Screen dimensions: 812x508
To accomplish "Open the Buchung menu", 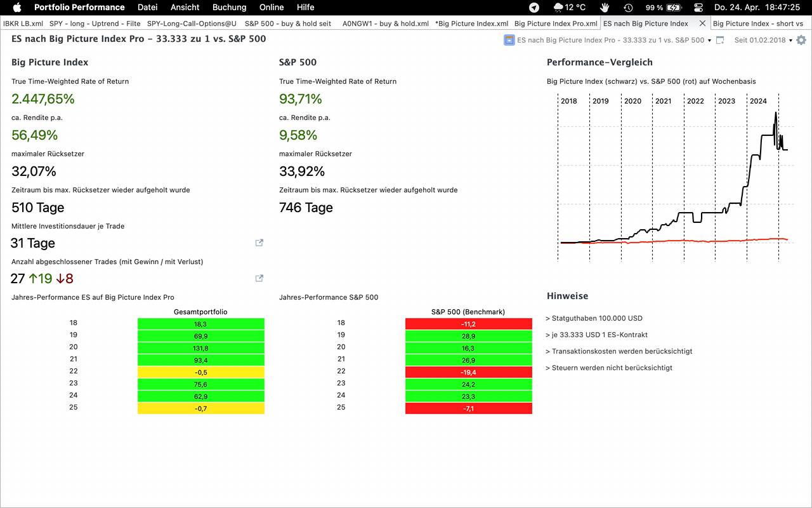I will [x=229, y=8].
